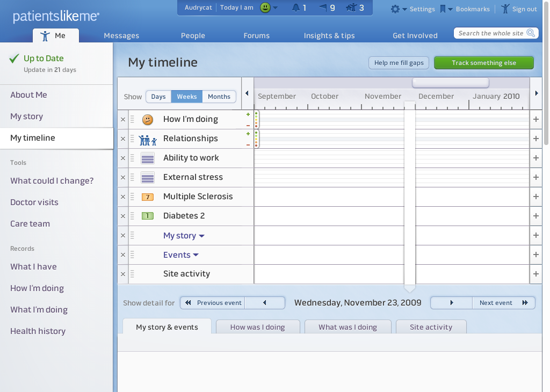Expand the My story dropdown
Screen dimensions: 550x392
click(202, 236)
